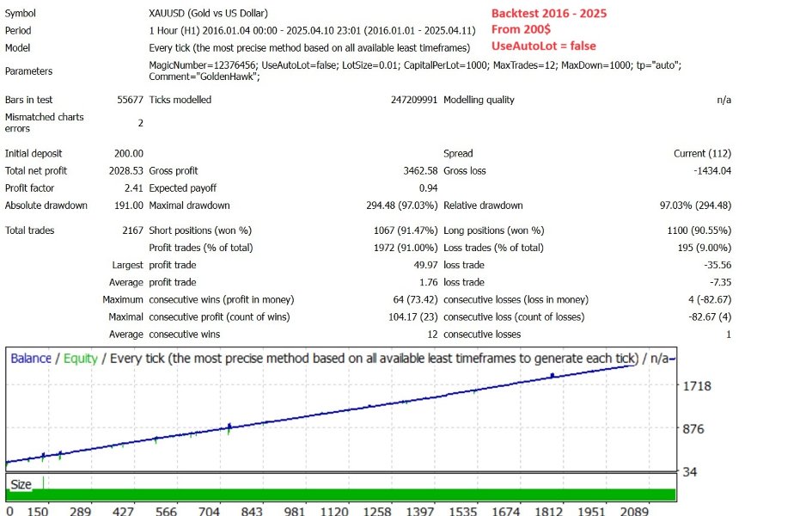Image resolution: width=812 pixels, height=516 pixels.
Task: Click the 2089 tick on trade-number axis
Action: (634, 511)
